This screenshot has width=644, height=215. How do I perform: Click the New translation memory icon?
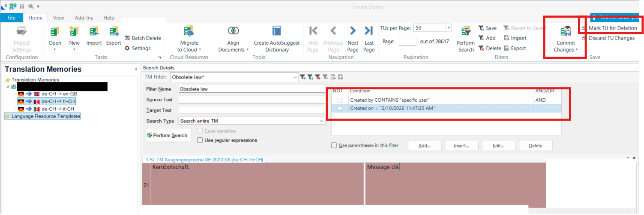pos(74,32)
